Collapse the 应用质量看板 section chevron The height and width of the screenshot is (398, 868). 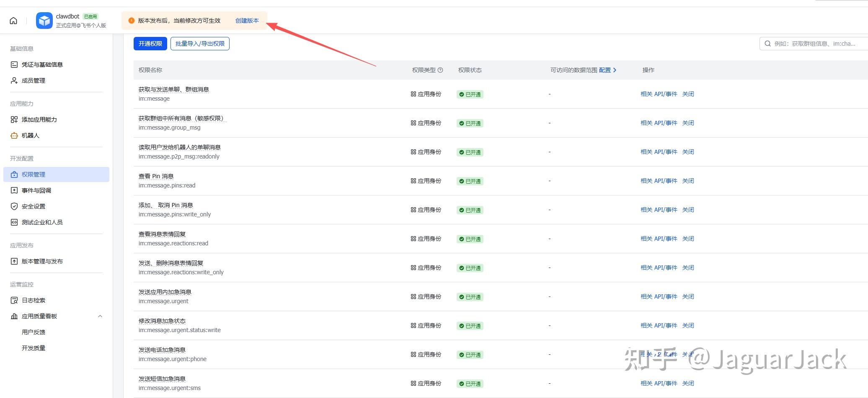tap(100, 316)
